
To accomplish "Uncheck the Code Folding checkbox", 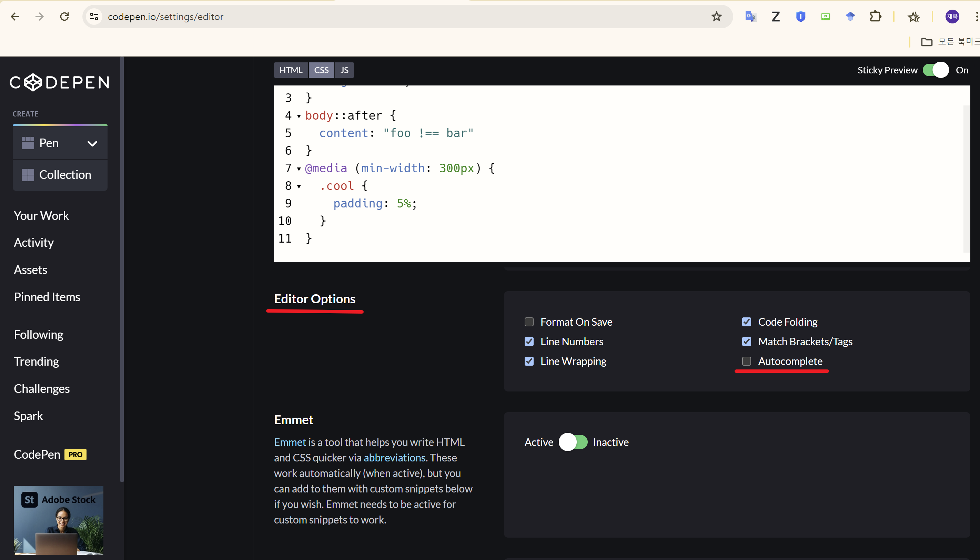I will [746, 322].
